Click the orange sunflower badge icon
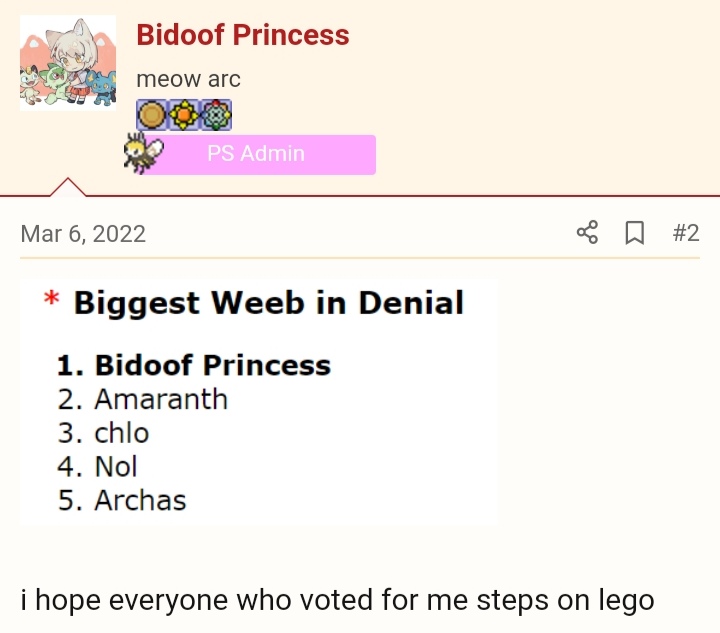Image resolution: width=720 pixels, height=633 pixels. click(184, 115)
